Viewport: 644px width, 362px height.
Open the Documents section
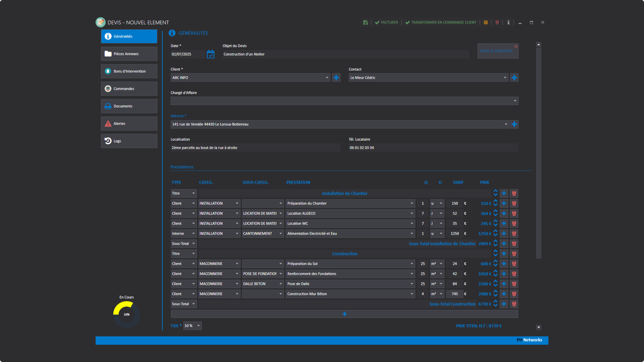(129, 106)
